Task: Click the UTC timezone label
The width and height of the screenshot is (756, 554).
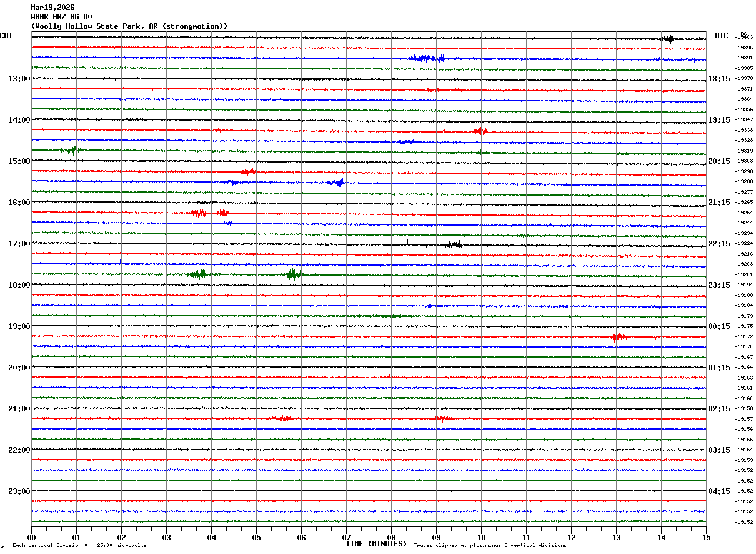Action: point(722,36)
